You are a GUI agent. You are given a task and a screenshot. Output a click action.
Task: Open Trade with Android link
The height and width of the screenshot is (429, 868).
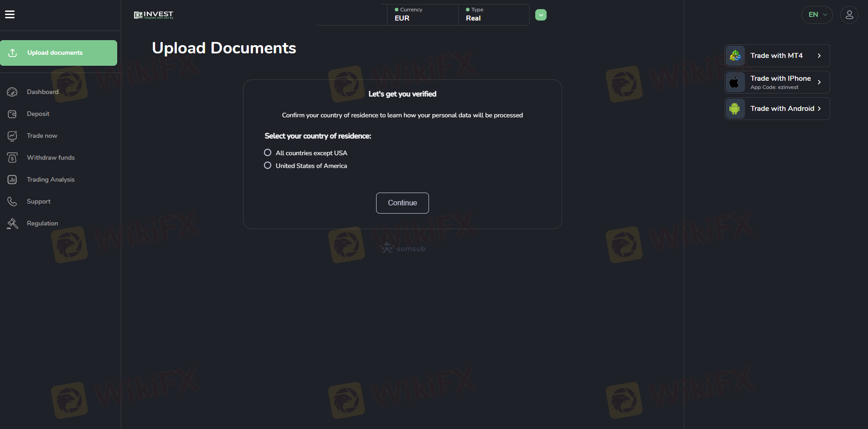point(777,109)
